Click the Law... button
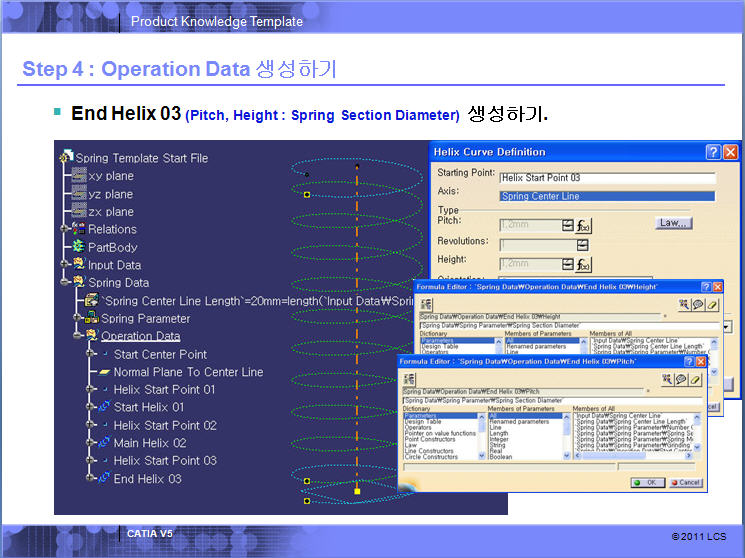This screenshot has width=745, height=558. 674,222
